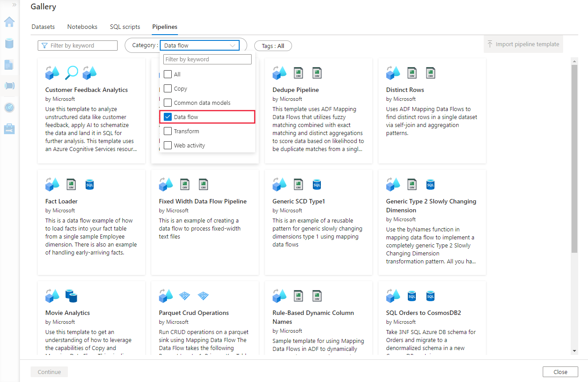Click the Close button
588x382 pixels.
(x=560, y=372)
